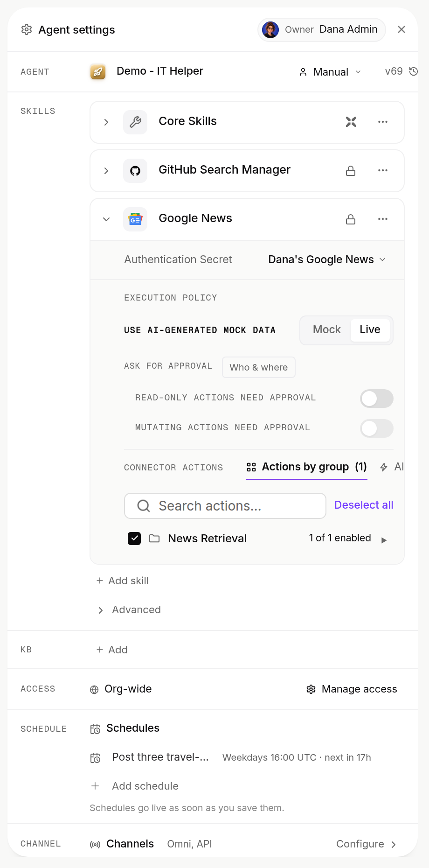The height and width of the screenshot is (868, 429).
Task: Open the Manual mode dropdown
Action: point(330,72)
